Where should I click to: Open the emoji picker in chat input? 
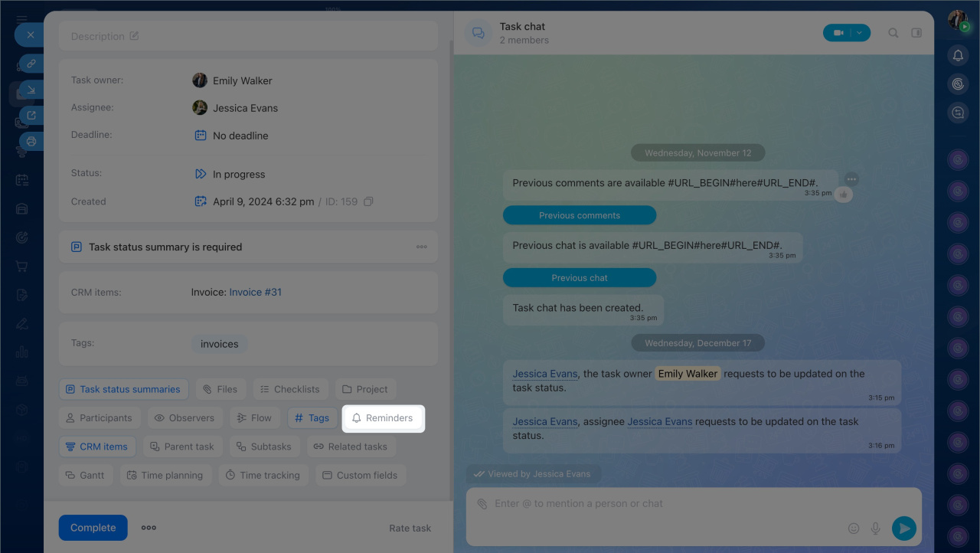854,528
